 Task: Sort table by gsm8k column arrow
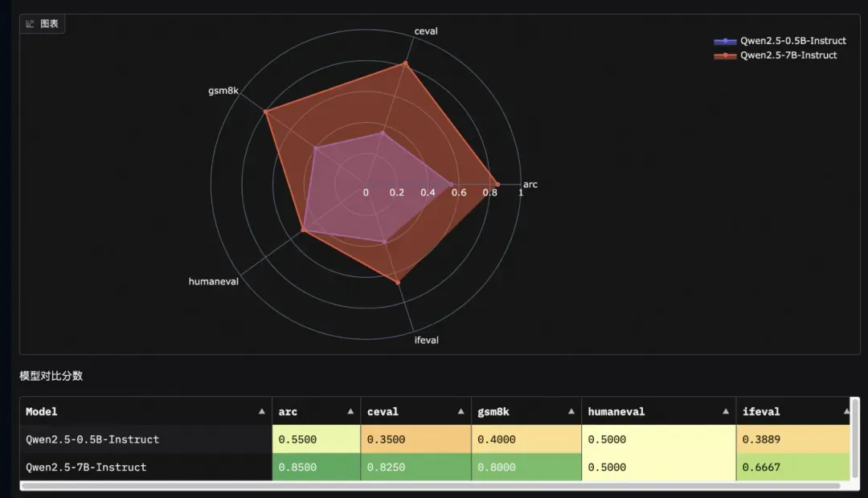point(571,411)
